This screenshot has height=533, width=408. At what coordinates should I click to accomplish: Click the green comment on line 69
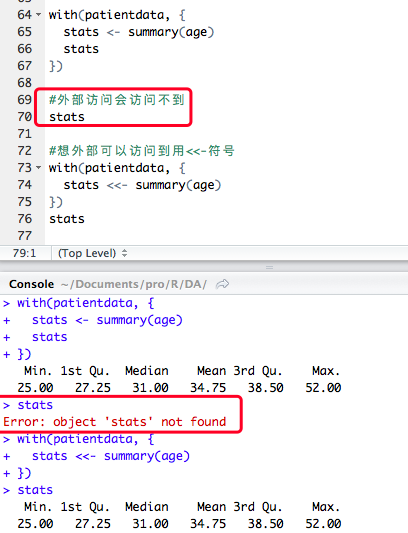[117, 100]
